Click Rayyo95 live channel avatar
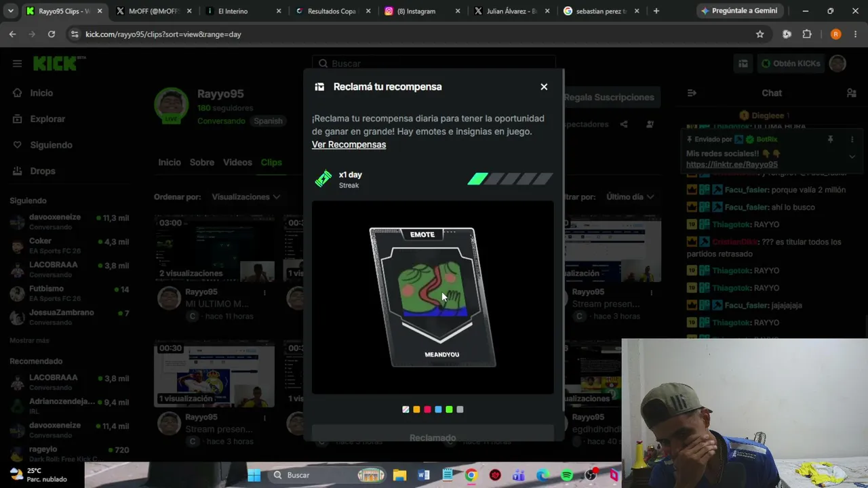 coord(171,105)
